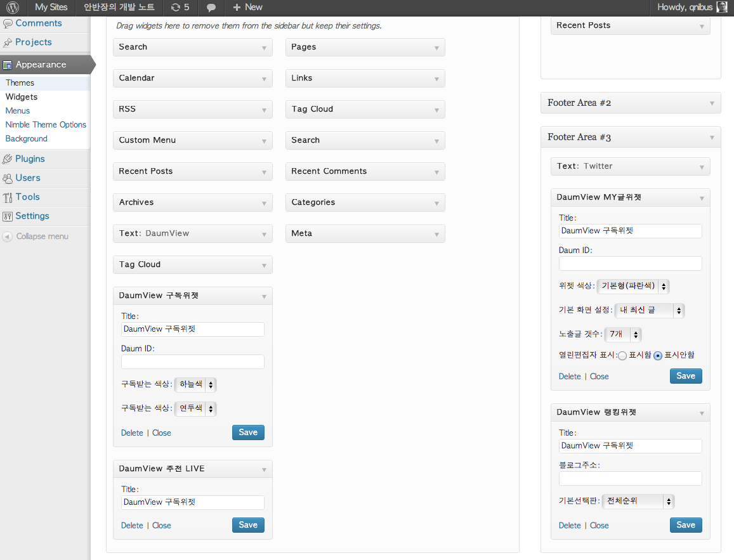Click the comments bubble icon in admin bar
Viewport: 734px width, 560px height.
coord(211,8)
